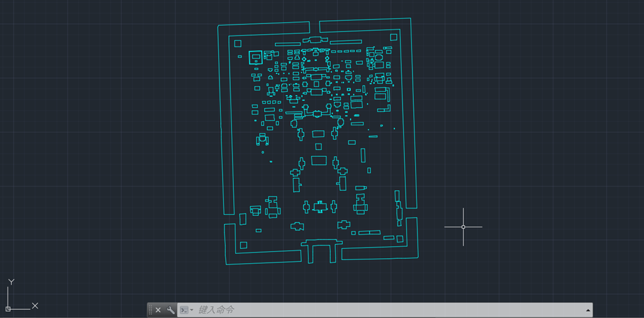Click the UCS Y axis label
Viewport: 644px width, 318px height.
tap(11, 282)
